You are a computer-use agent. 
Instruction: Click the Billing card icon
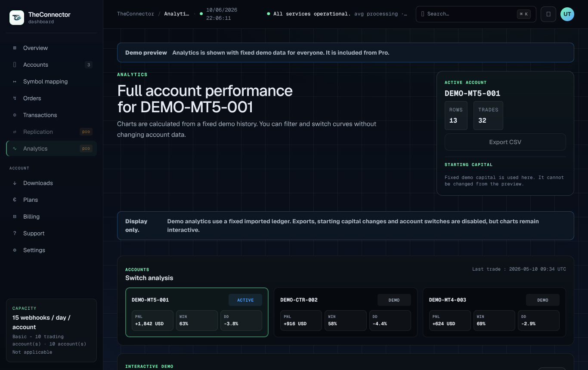[15, 216]
